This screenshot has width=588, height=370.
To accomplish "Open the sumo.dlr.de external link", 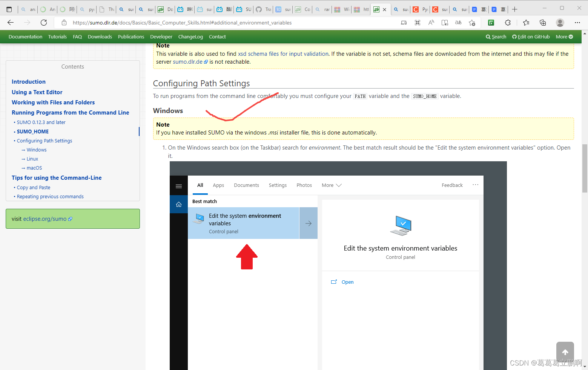I will tap(190, 62).
